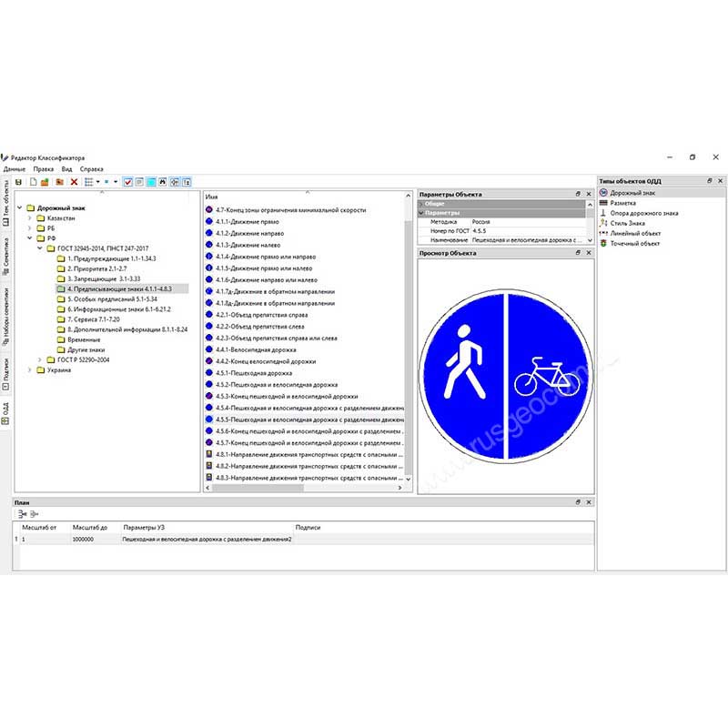
Task: Click the first icon in План toolbar
Action: (22, 515)
